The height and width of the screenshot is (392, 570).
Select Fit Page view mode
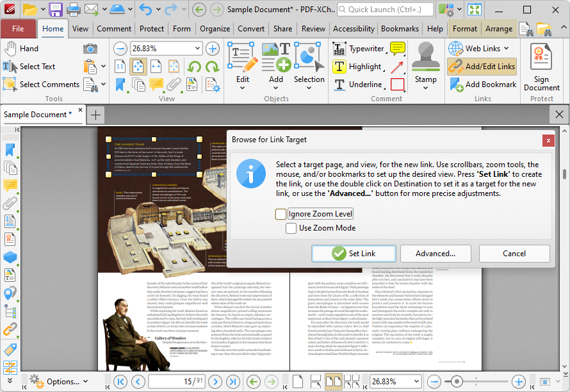pyautogui.click(x=138, y=67)
